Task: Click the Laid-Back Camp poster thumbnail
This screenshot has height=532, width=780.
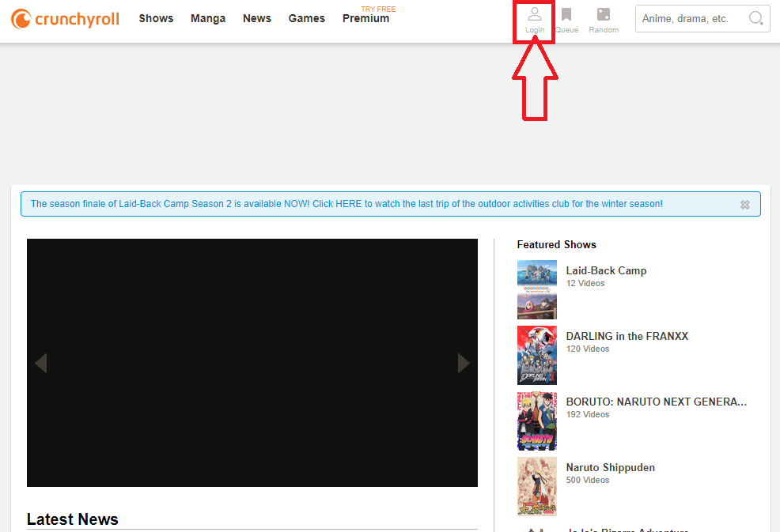Action: tap(537, 289)
